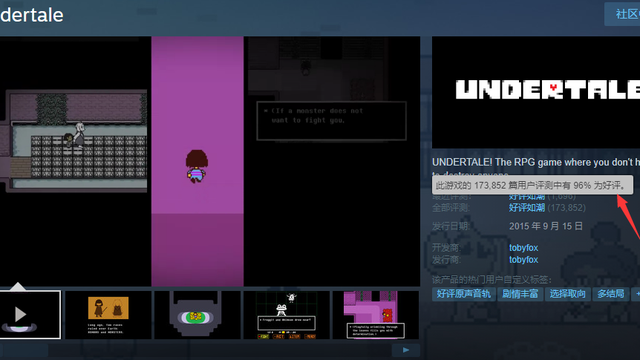Screen dimensions: 640x360
Task: Open the tobyfox publisher link
Action: [523, 260]
